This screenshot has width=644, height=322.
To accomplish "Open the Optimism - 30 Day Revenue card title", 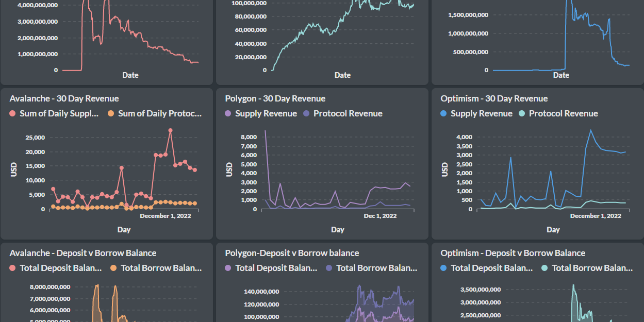I will click(494, 98).
